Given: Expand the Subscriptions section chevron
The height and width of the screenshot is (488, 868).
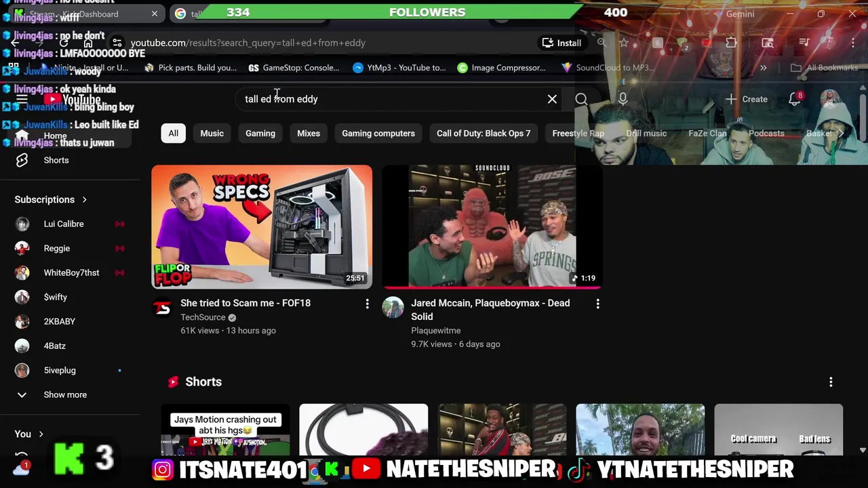Looking at the screenshot, I should [85, 199].
